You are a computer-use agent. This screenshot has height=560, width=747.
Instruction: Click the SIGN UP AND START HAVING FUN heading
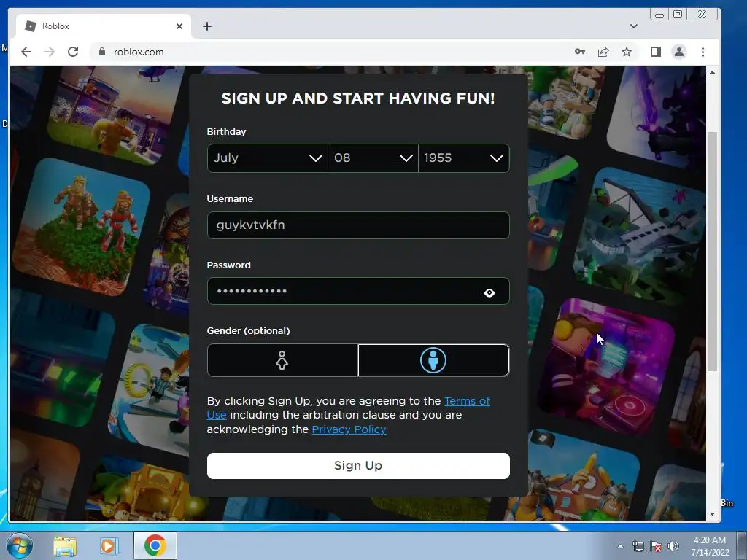(358, 98)
